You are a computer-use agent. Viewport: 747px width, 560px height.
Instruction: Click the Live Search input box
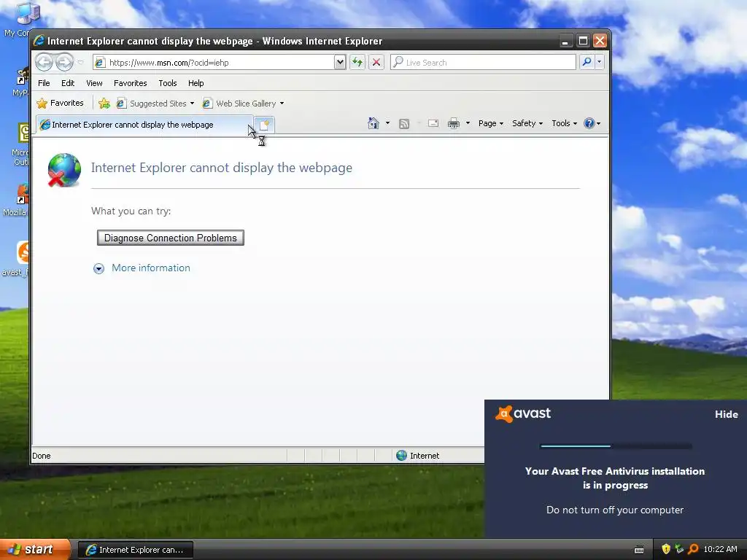click(x=483, y=63)
